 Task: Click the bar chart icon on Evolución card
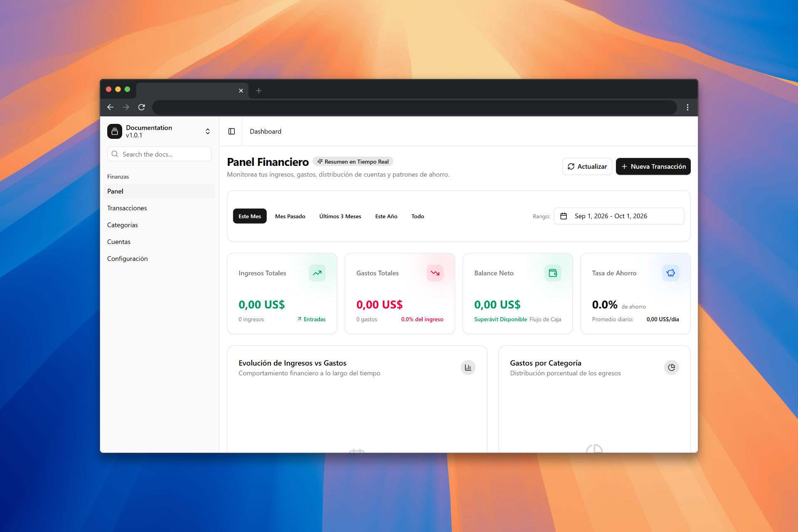point(468,367)
